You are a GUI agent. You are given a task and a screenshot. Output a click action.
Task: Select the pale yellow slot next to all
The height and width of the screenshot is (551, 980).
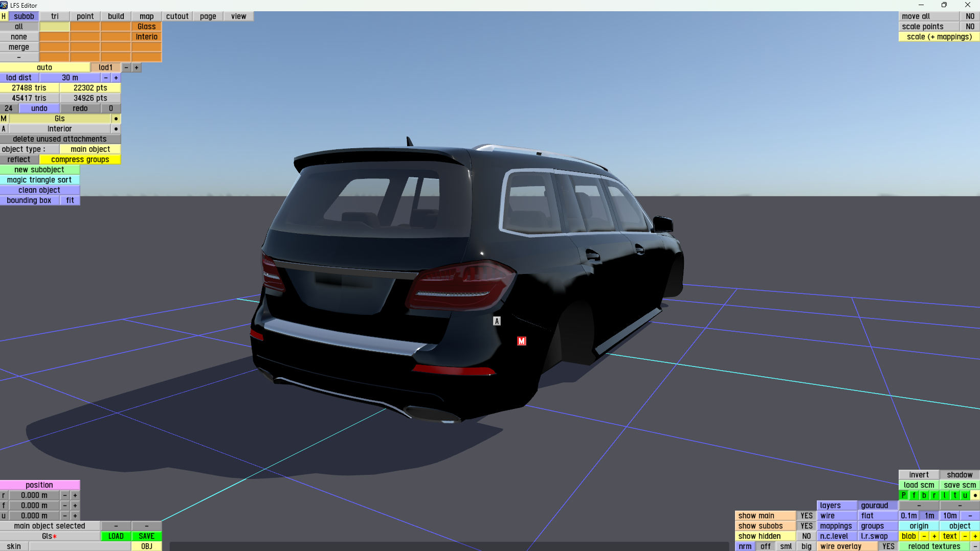pyautogui.click(x=55, y=27)
